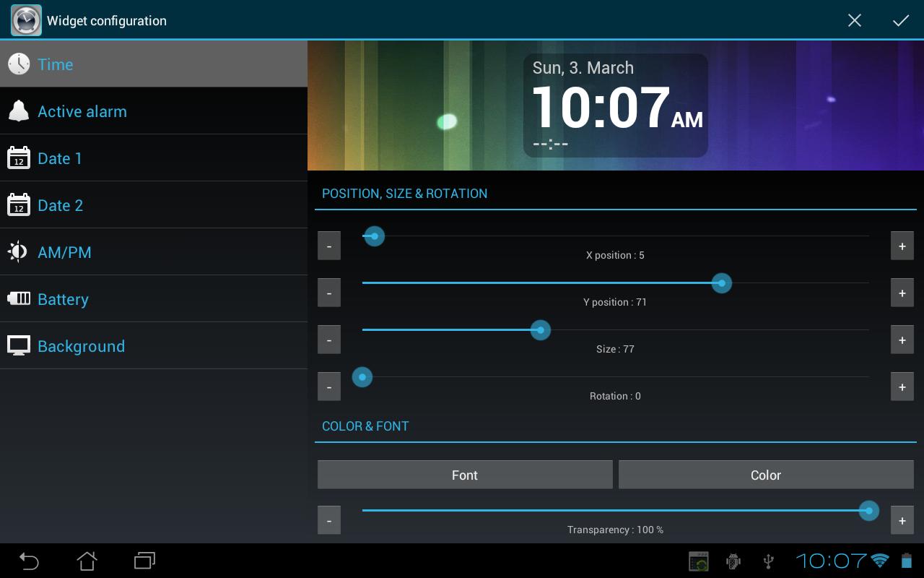Open AM/PM settings via sun icon
The image size is (924, 578).
click(x=19, y=252)
